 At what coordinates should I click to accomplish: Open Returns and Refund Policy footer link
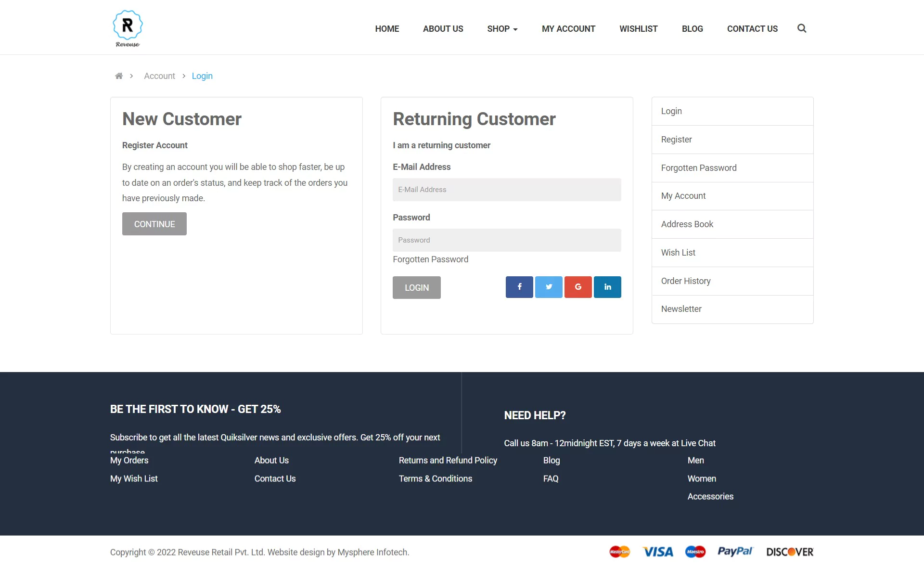[x=448, y=460]
